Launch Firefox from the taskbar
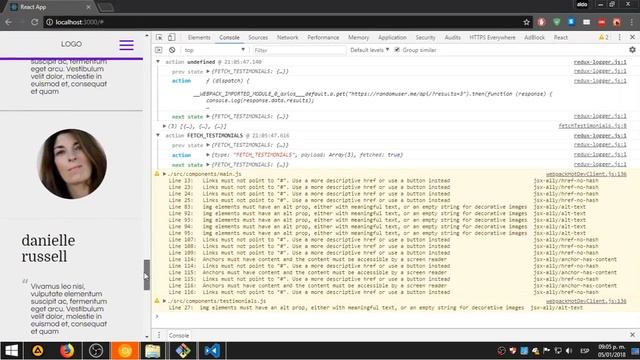 tap(67, 351)
